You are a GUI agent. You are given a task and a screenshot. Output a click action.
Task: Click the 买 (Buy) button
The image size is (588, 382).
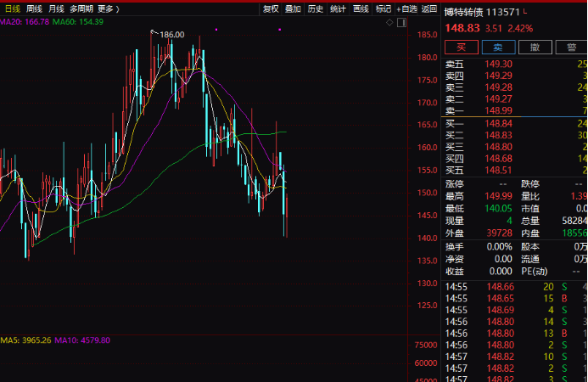tap(461, 48)
